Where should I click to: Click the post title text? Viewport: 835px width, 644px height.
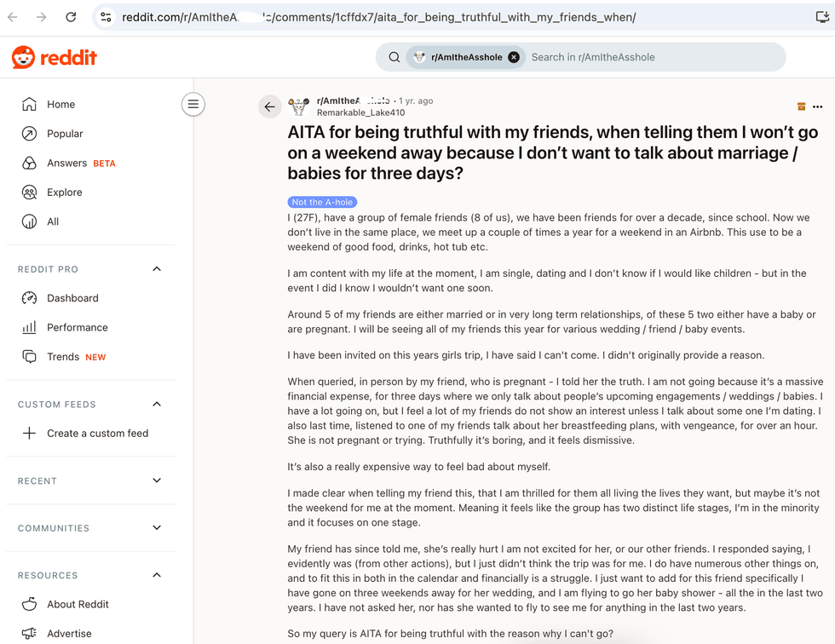pos(553,152)
